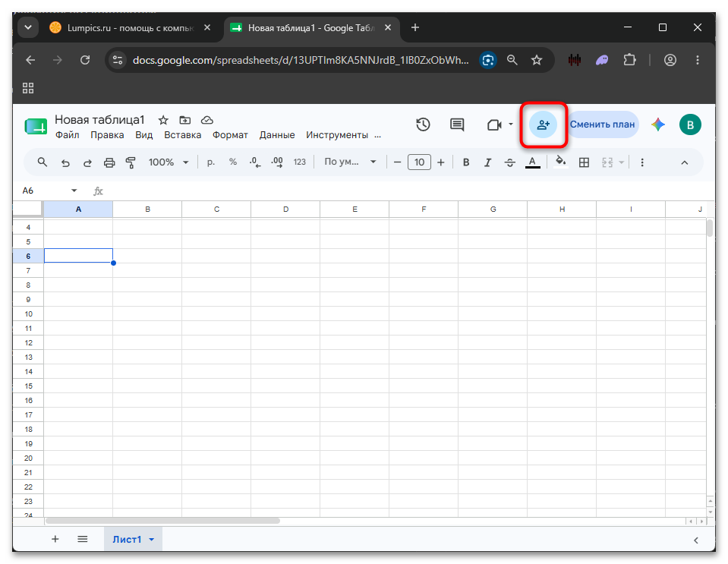This screenshot has width=728, height=564.
Task: Open the Формат menu
Action: click(x=230, y=135)
